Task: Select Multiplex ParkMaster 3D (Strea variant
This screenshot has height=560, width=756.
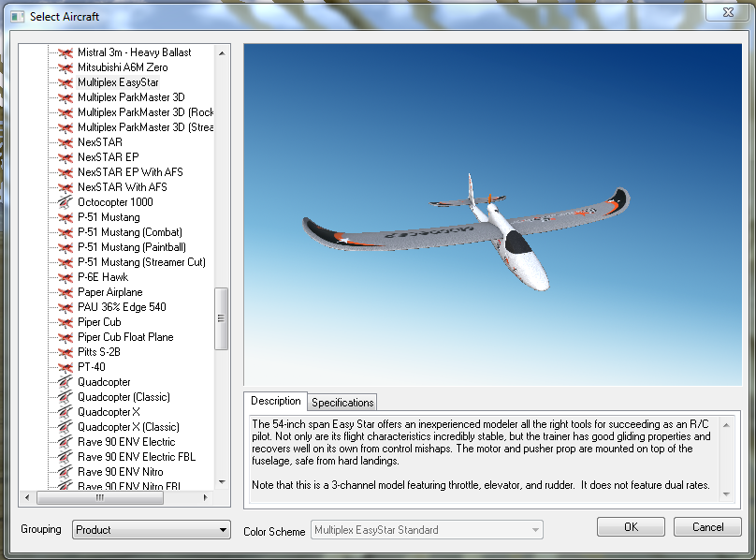Action: [x=145, y=127]
